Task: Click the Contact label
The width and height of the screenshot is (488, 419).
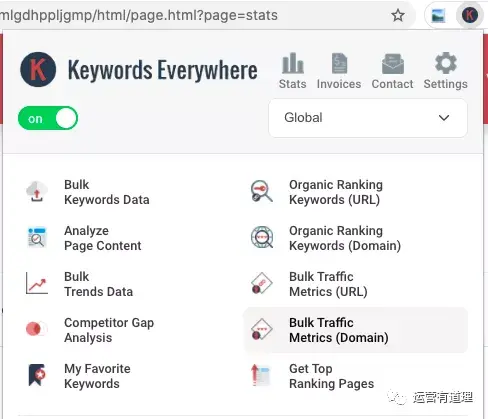Action: (x=392, y=84)
